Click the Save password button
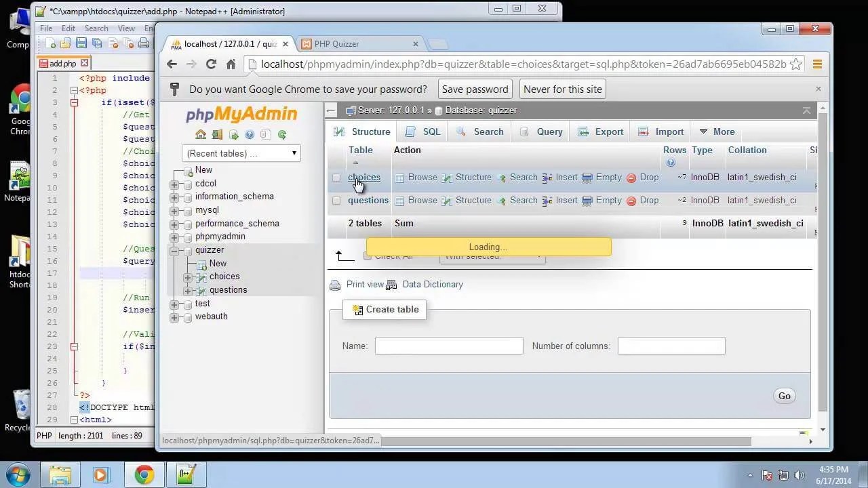The image size is (868, 488). pos(475,89)
